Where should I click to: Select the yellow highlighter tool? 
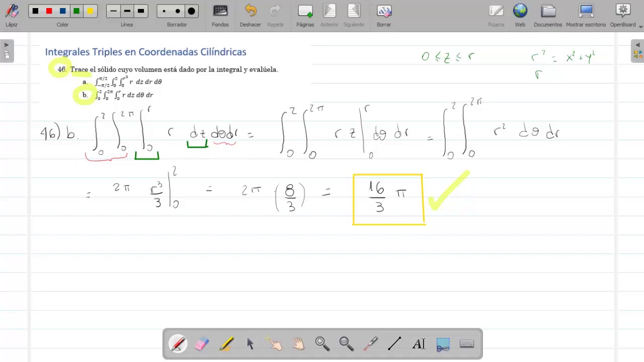226,344
